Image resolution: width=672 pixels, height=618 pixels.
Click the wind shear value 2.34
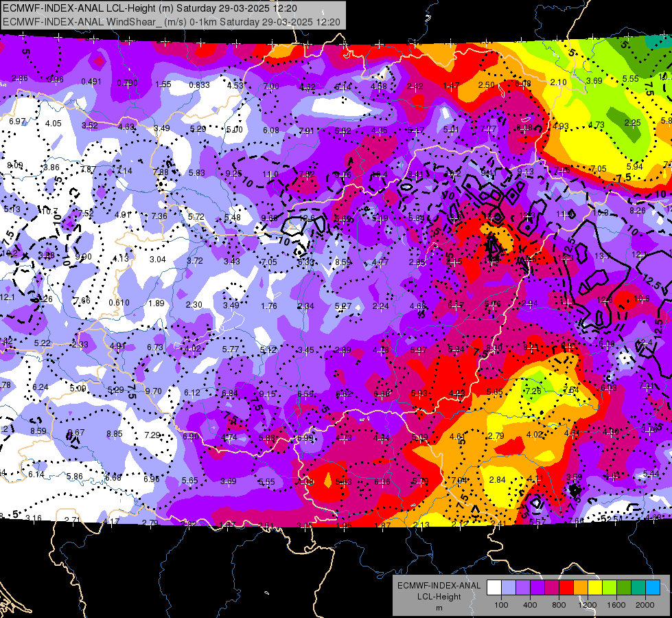click(306, 306)
